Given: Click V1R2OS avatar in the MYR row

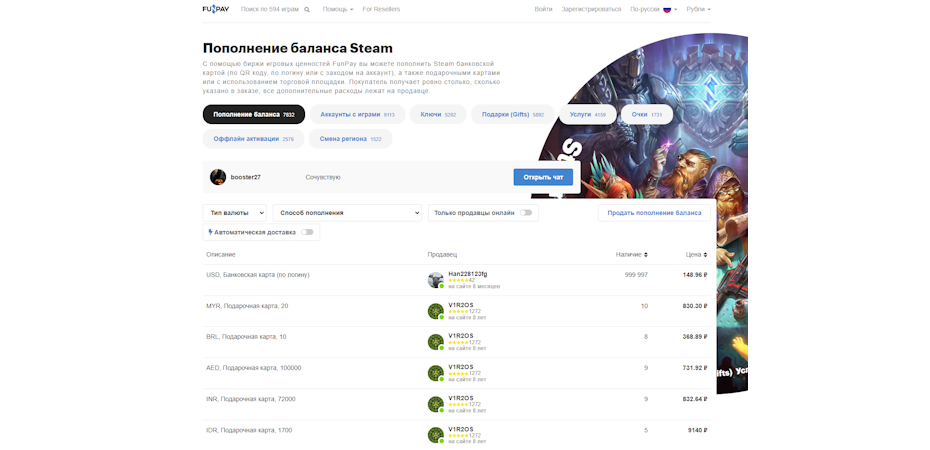Looking at the screenshot, I should tap(435, 311).
